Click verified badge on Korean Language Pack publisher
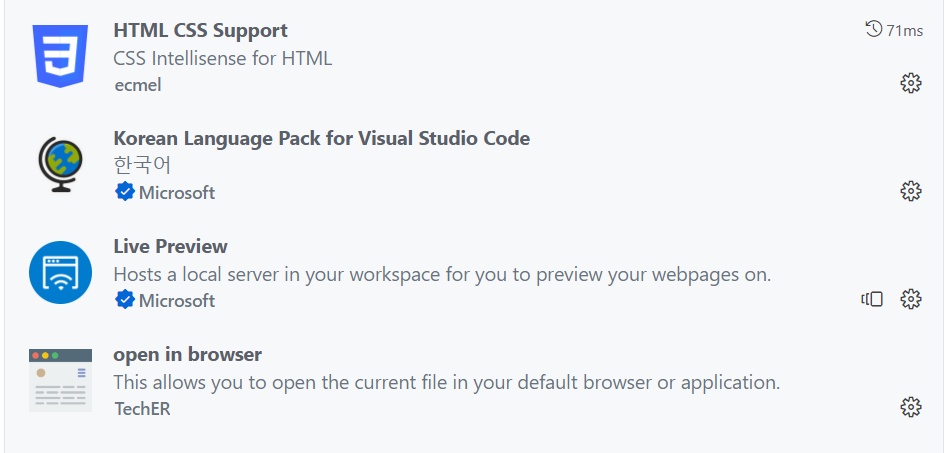 tap(124, 192)
